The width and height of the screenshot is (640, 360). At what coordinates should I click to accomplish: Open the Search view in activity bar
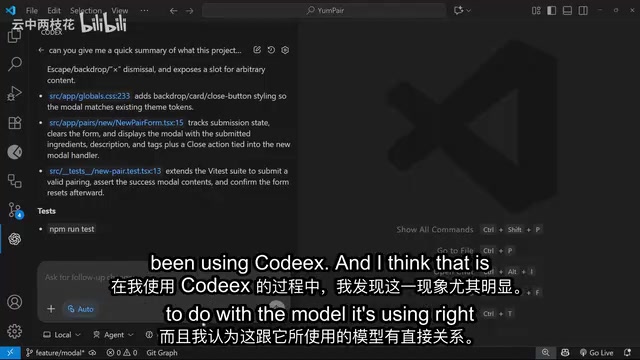click(15, 64)
